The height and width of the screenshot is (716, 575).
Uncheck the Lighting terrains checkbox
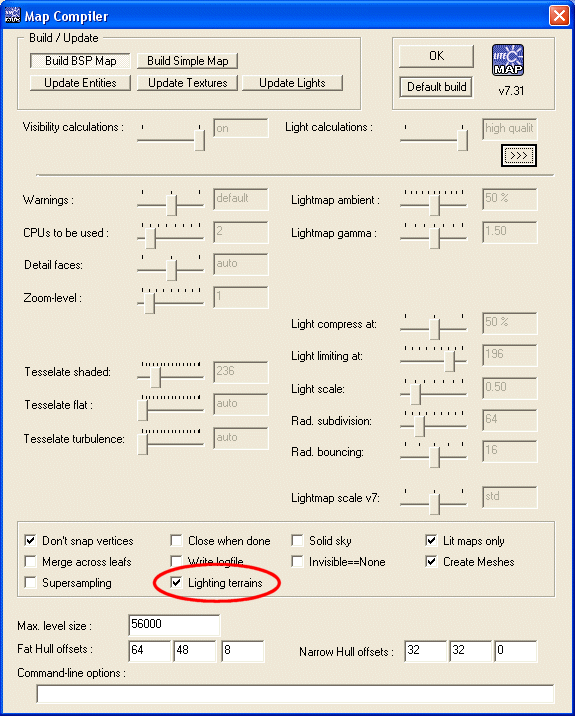pyautogui.click(x=176, y=583)
